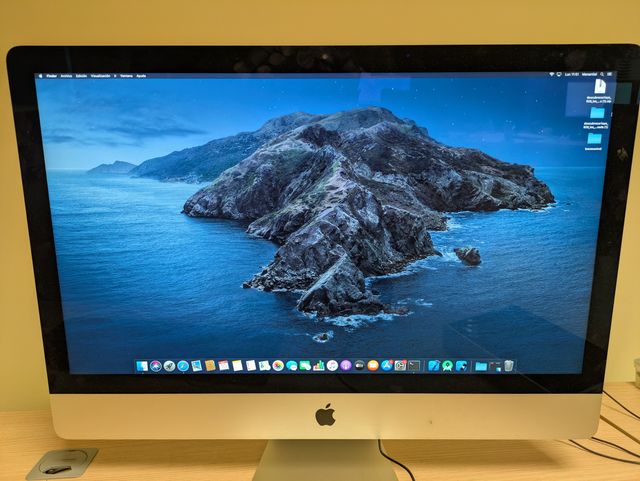The height and width of the screenshot is (481, 640).
Task: Open the blue folder stack in Dock
Action: [480, 366]
